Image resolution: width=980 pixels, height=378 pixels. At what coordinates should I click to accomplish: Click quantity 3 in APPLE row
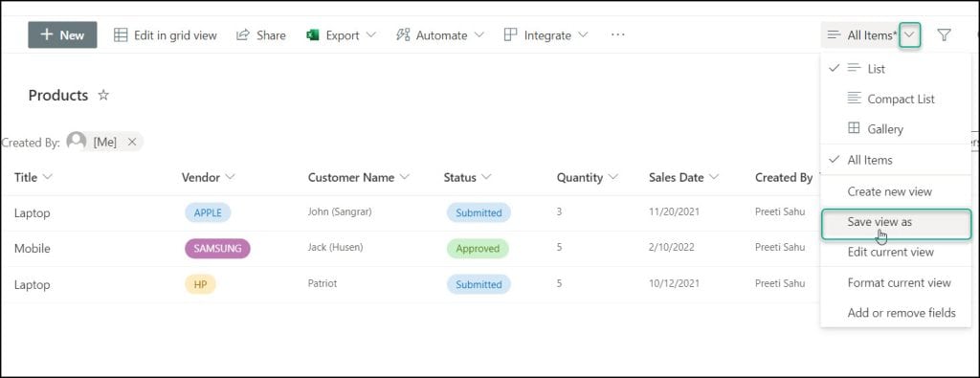(559, 211)
